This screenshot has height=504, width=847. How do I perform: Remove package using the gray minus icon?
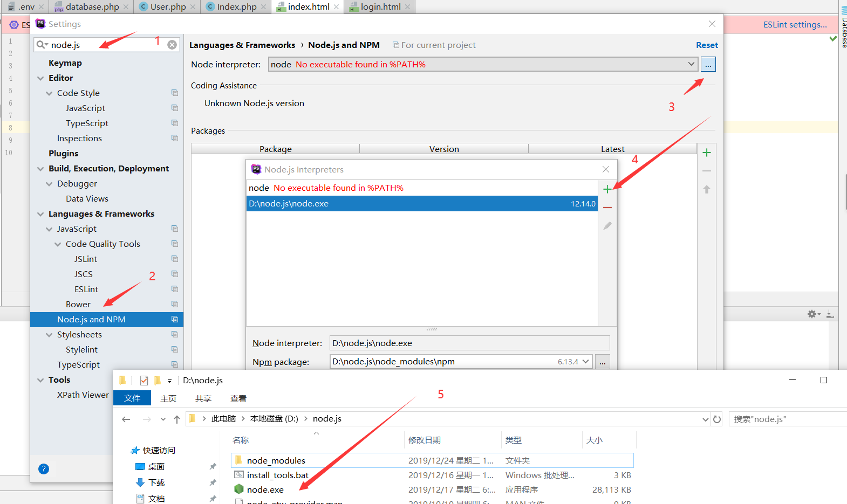point(707,171)
